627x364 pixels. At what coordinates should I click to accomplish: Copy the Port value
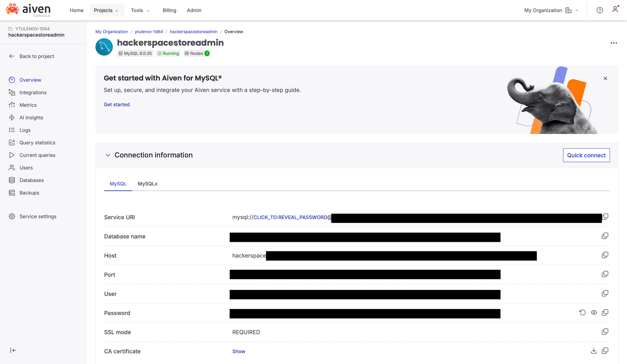click(x=605, y=274)
